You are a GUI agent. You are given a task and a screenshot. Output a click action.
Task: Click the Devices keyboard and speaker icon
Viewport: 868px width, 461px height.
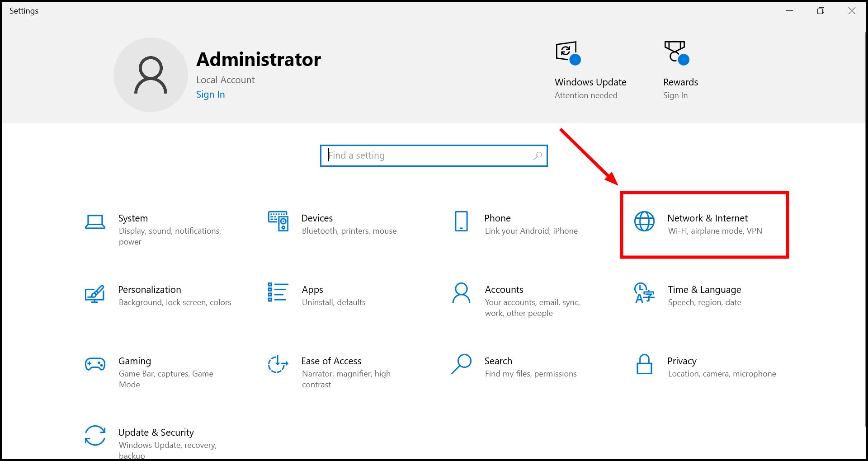tap(278, 221)
